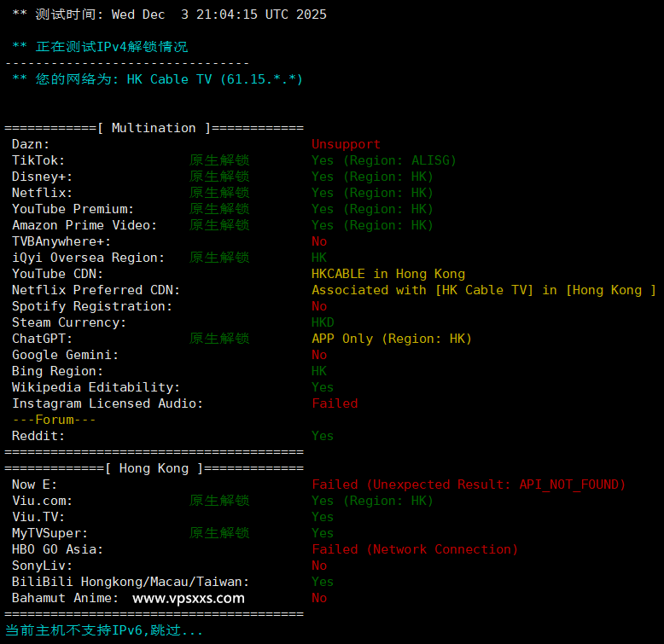Click the HKCABLE in Hong Kong text
This screenshot has width=664, height=644.
(x=387, y=274)
